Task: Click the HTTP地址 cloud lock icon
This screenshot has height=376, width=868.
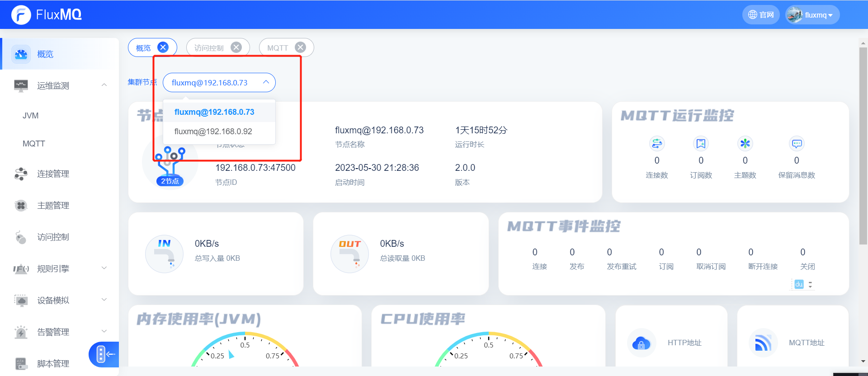Action: (x=641, y=343)
